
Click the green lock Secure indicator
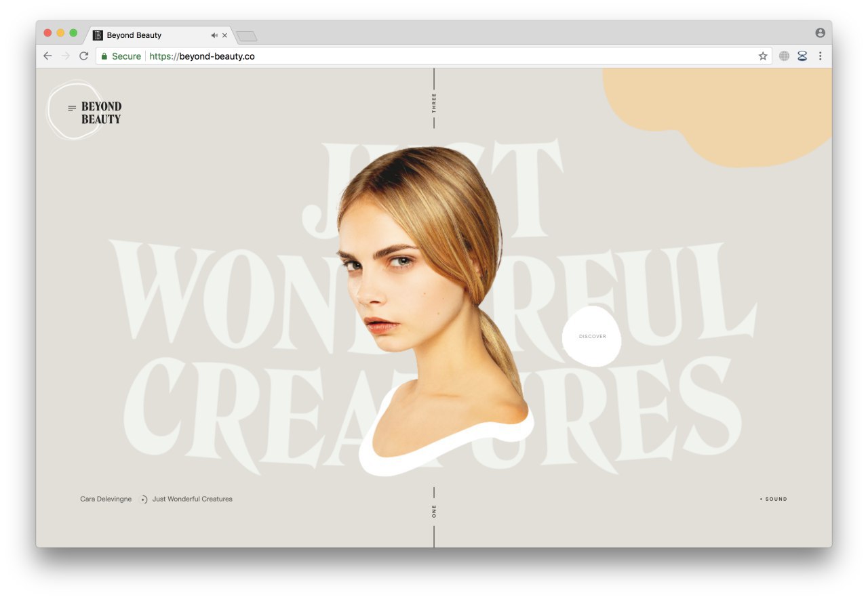(121, 56)
